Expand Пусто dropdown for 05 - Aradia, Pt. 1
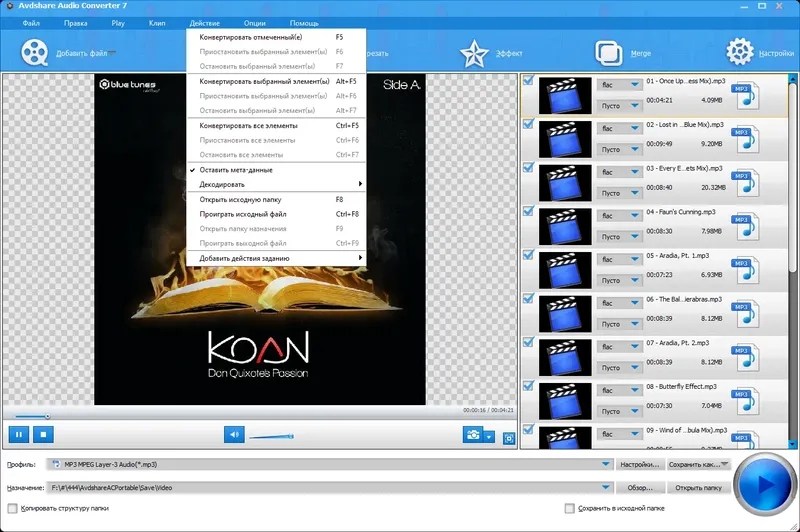Image resolution: width=800 pixels, height=532 pixels. click(x=635, y=280)
